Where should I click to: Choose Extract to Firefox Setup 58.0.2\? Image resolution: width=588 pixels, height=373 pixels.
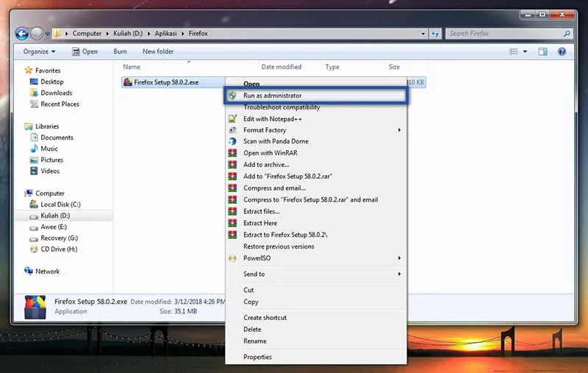click(316, 235)
